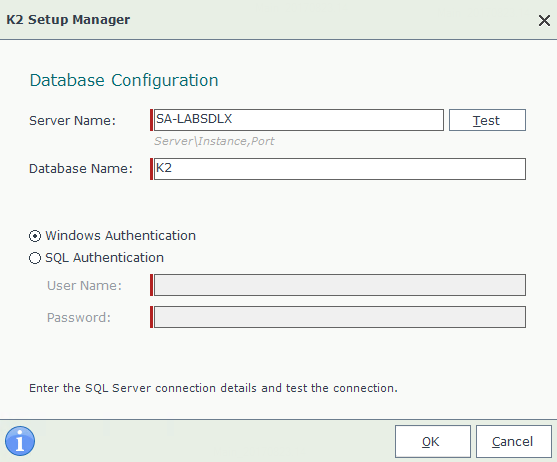Cancel the database configuration dialog
This screenshot has height=462, width=557.
514,441
